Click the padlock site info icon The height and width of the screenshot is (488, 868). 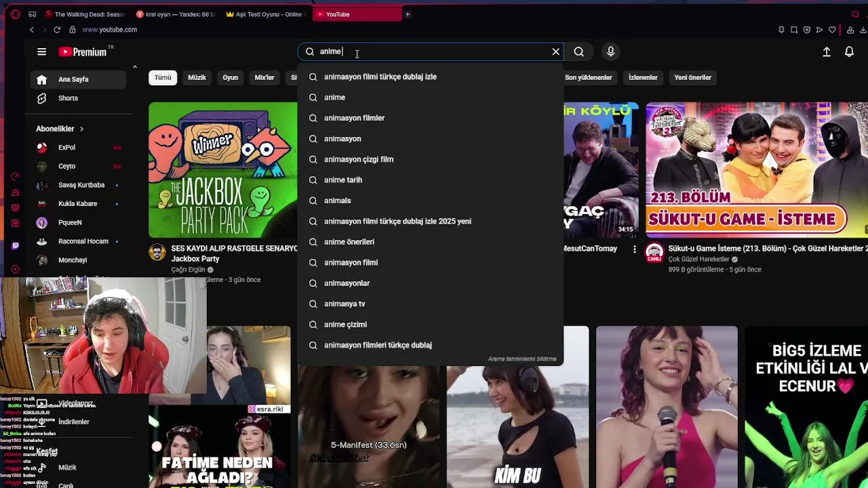(x=73, y=30)
